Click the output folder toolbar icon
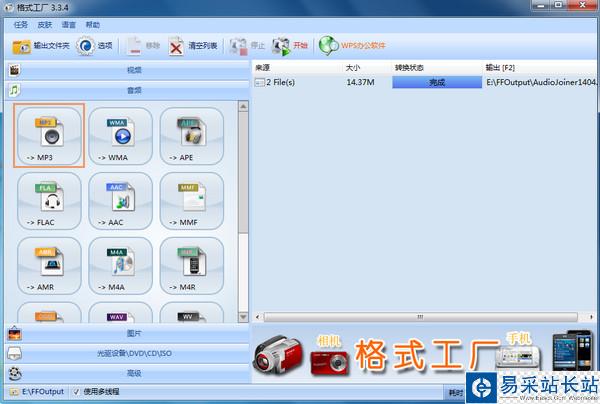This screenshot has height=404, width=600. click(21, 46)
